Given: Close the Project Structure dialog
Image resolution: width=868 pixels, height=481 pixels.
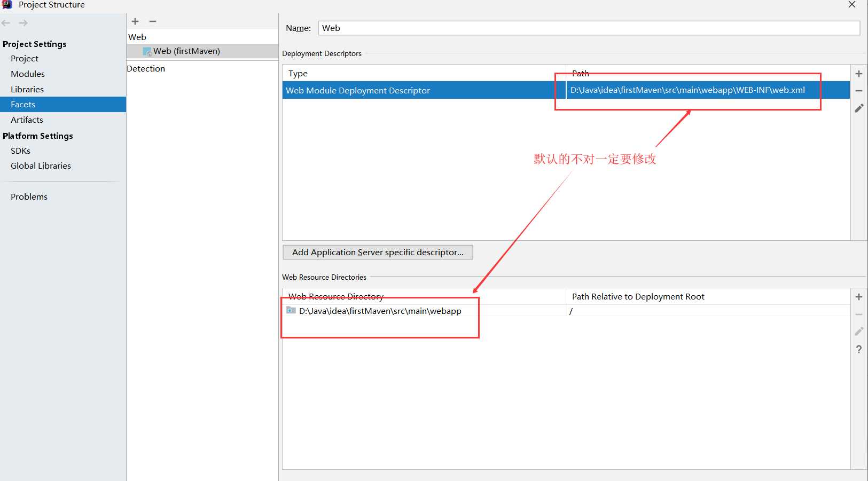Looking at the screenshot, I should pos(852,5).
